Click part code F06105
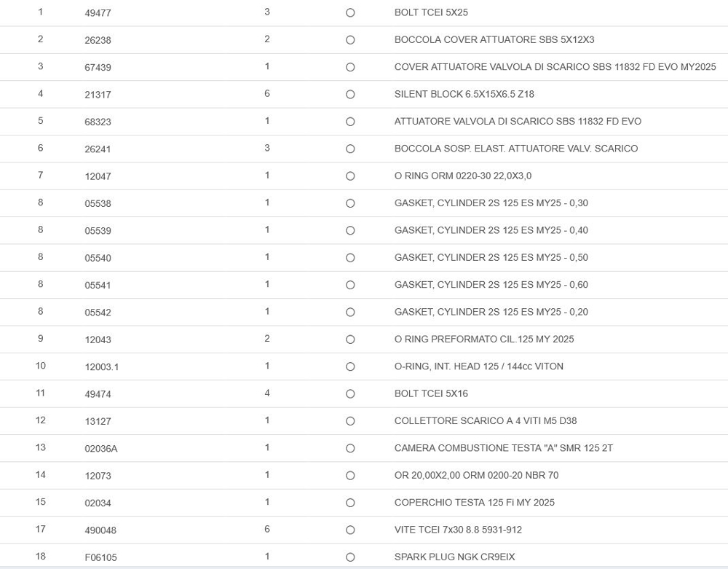728x569 pixels. coord(100,557)
